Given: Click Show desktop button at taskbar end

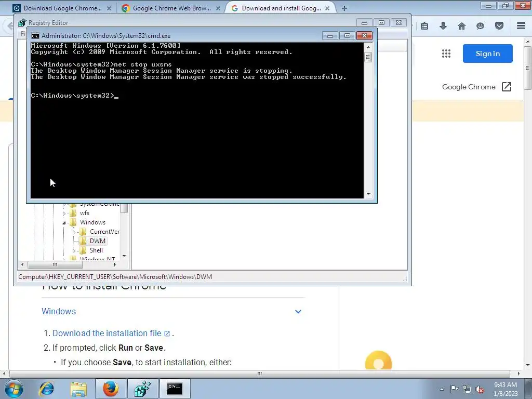Looking at the screenshot, I should pyautogui.click(x=528, y=389).
